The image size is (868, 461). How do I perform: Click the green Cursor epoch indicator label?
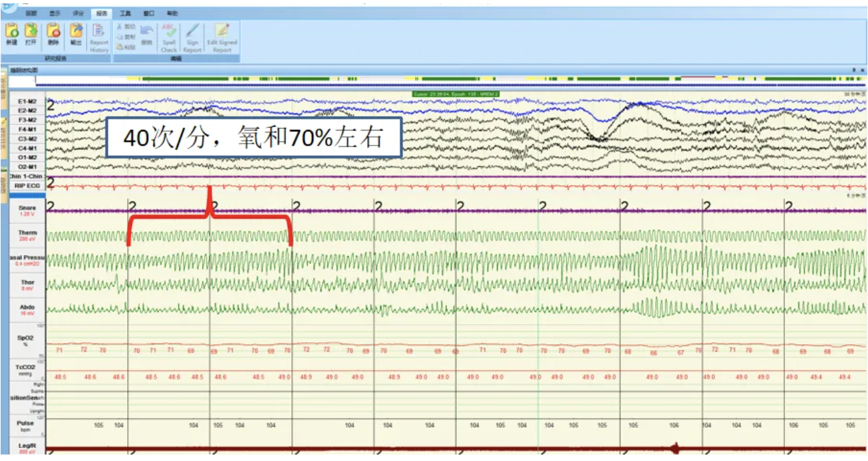pyautogui.click(x=456, y=94)
